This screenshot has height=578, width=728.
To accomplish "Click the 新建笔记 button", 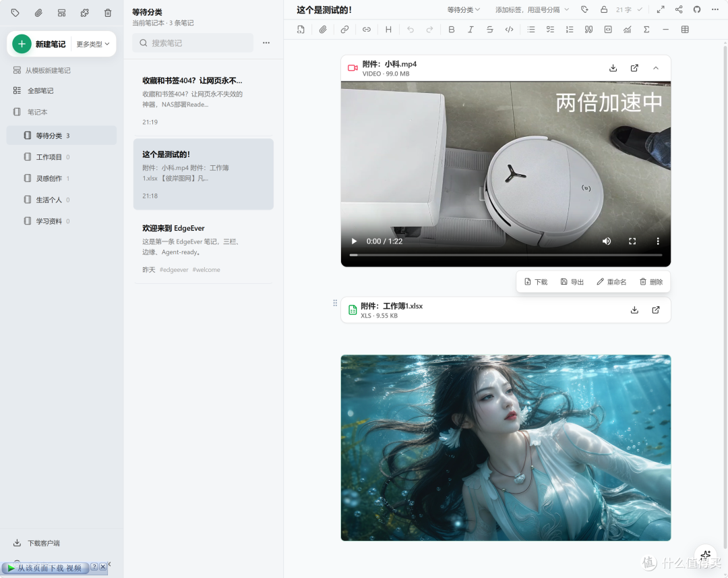I will click(x=40, y=44).
